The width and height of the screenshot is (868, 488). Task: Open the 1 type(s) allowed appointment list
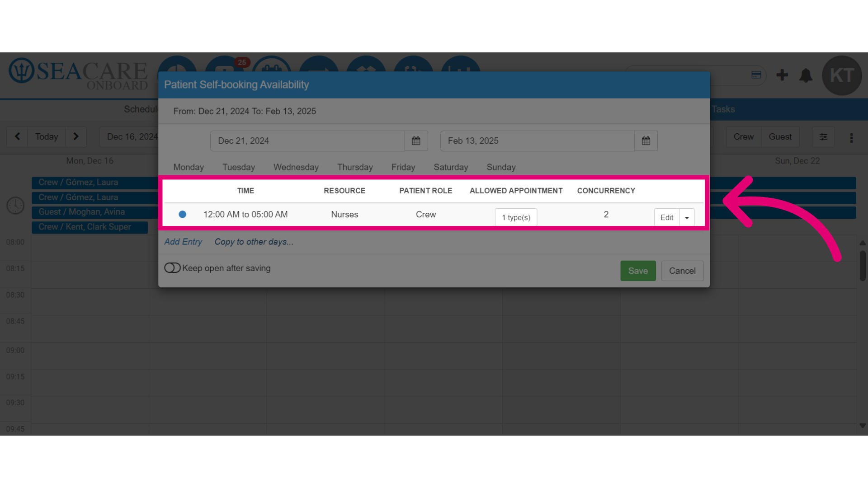point(516,217)
